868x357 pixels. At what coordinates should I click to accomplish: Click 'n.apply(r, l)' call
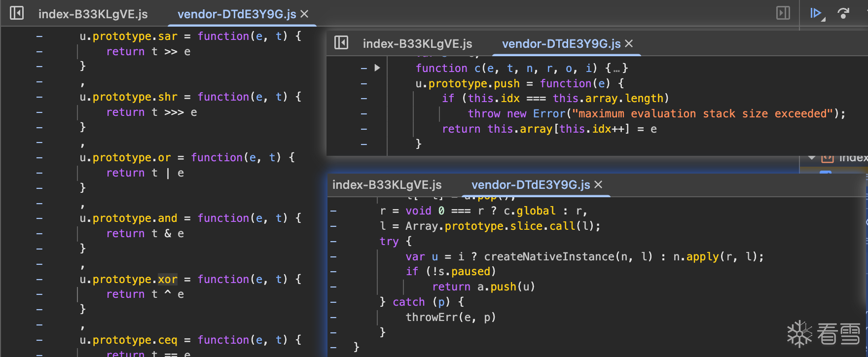pos(717,257)
